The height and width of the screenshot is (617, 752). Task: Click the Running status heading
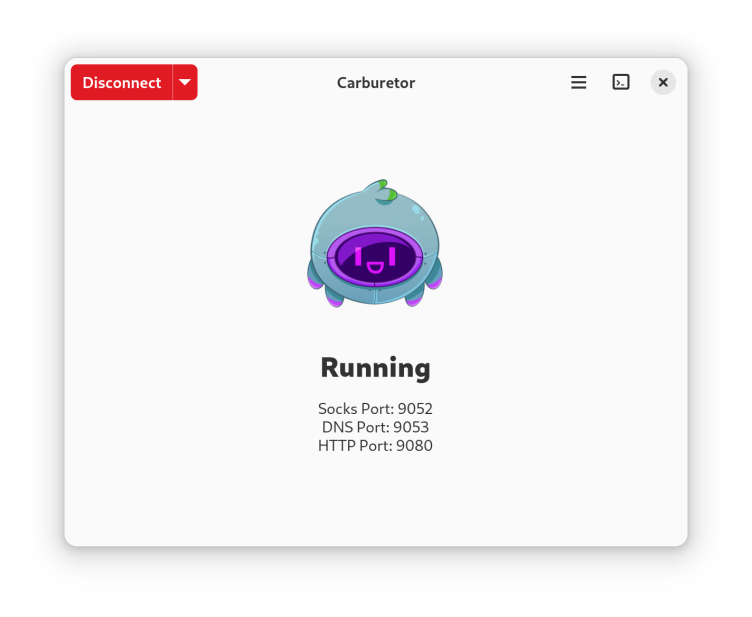click(x=375, y=368)
